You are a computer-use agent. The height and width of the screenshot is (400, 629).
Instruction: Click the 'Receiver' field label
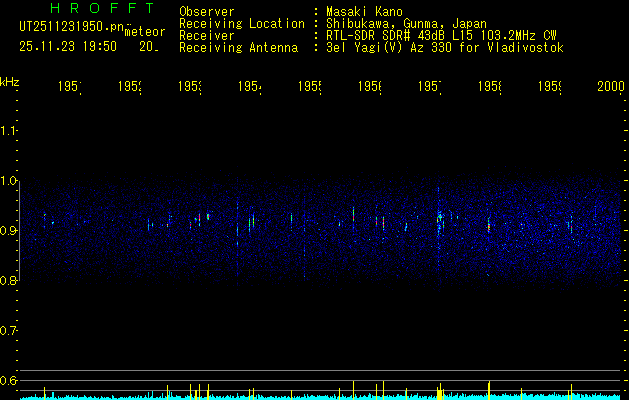(x=207, y=36)
